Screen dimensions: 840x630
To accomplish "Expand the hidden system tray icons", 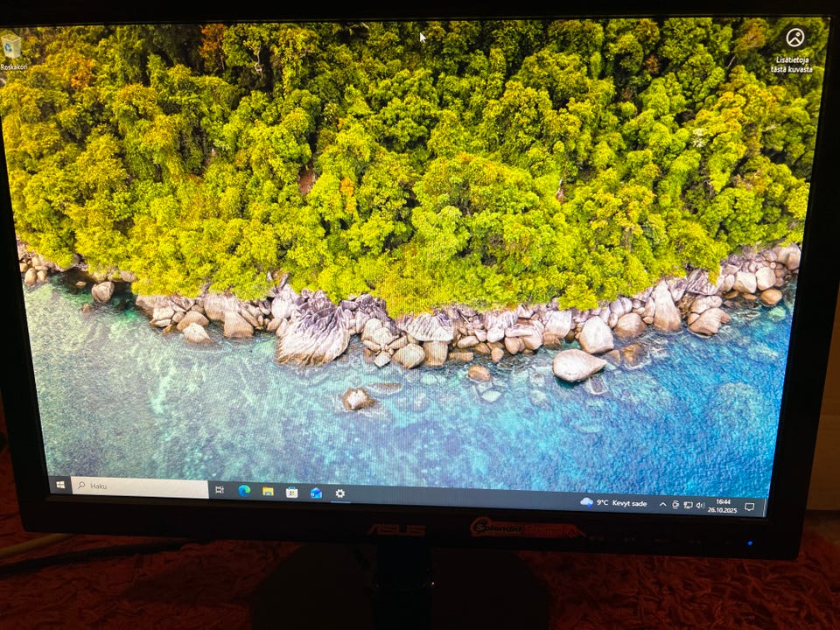I will (662, 504).
